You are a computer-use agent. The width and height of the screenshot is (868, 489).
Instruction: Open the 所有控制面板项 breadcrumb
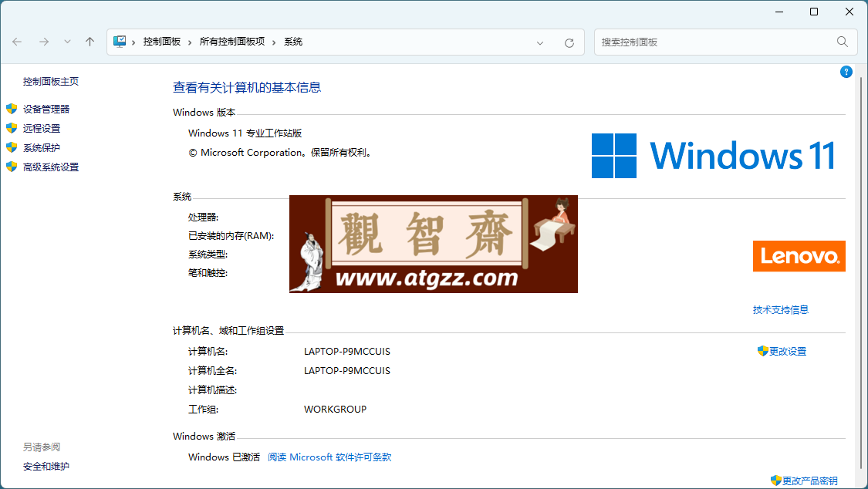(232, 42)
